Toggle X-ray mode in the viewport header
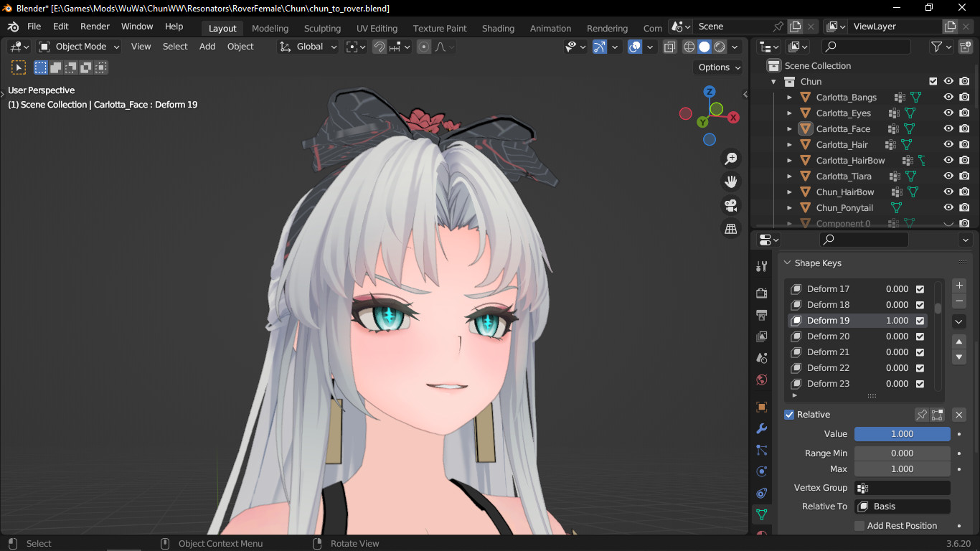 coord(669,46)
